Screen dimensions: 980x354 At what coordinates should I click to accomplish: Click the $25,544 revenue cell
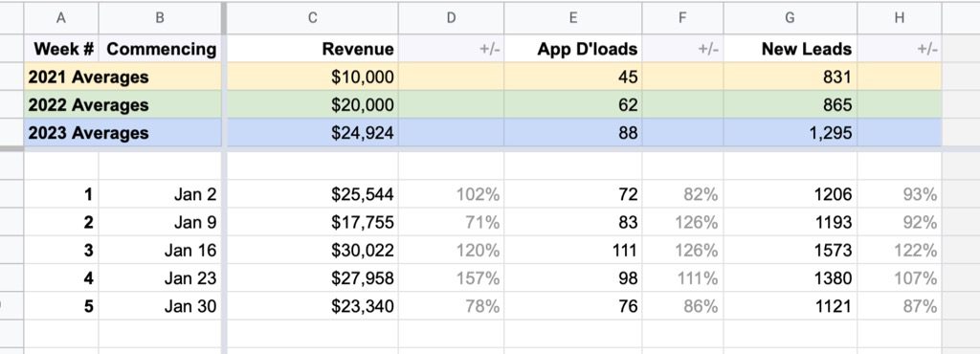coord(313,194)
